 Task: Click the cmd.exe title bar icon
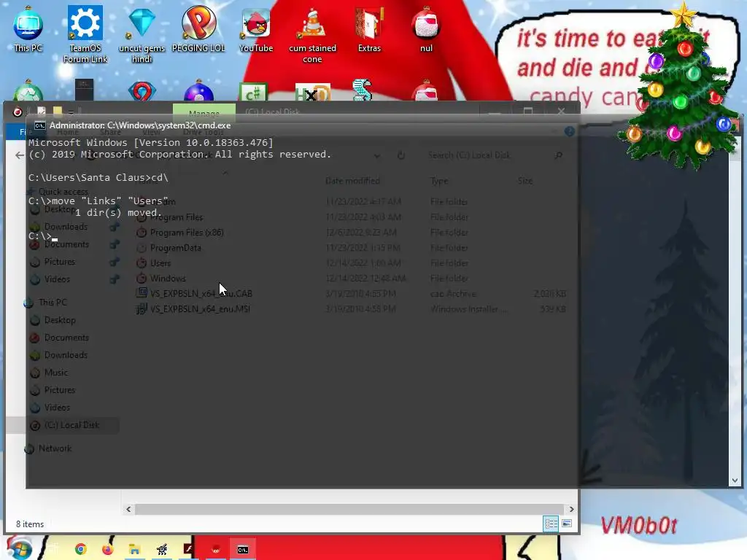point(40,125)
